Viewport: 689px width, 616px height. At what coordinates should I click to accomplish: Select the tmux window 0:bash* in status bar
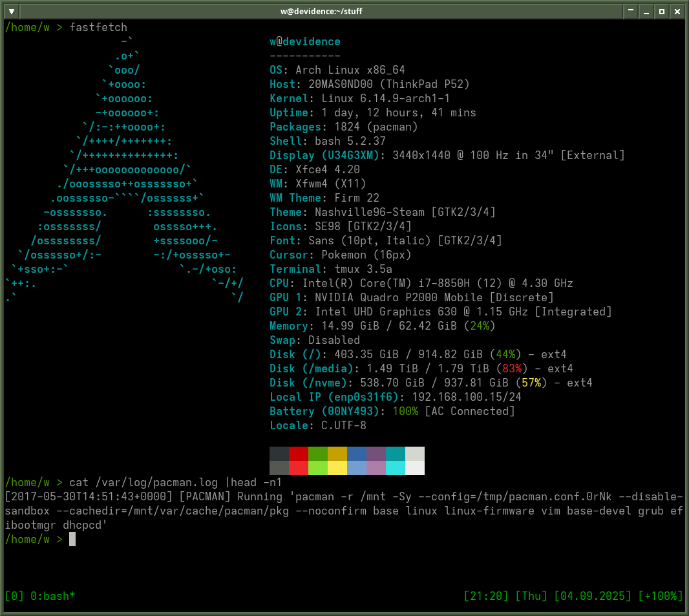pos(53,596)
